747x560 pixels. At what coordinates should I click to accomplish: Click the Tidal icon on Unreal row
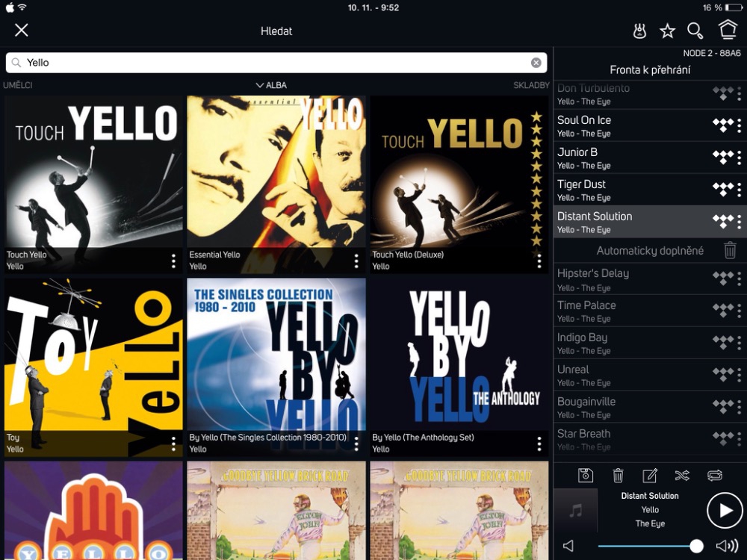pyautogui.click(x=722, y=375)
